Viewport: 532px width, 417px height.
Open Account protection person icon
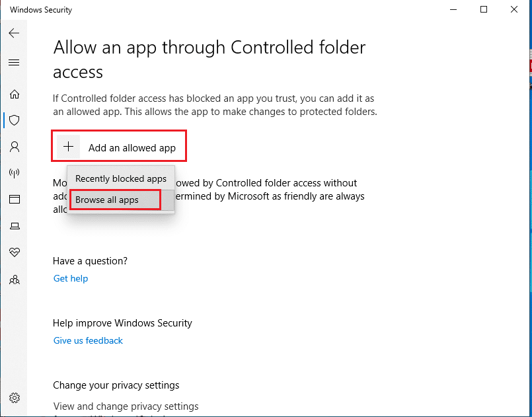point(15,147)
